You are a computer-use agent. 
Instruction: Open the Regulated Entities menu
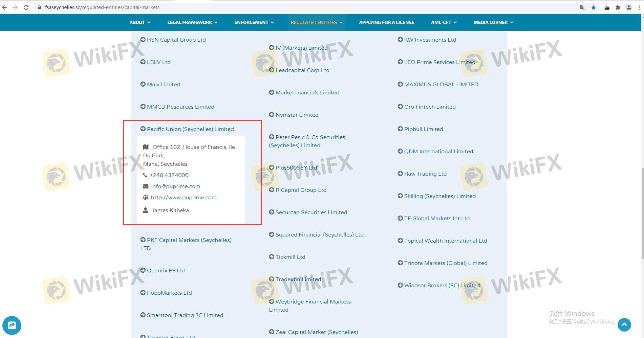pyautogui.click(x=316, y=22)
